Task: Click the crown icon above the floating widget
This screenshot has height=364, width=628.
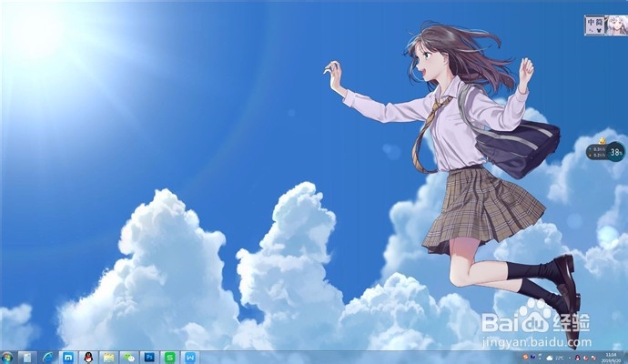Action: (602, 140)
